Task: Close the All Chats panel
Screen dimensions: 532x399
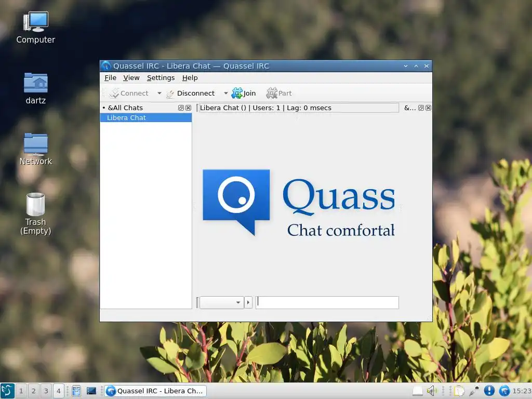Action: [188, 108]
